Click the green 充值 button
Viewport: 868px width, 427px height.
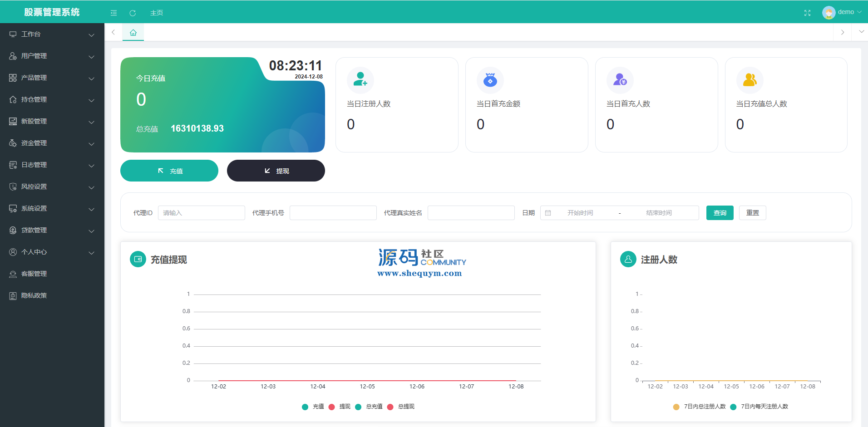[x=169, y=171]
